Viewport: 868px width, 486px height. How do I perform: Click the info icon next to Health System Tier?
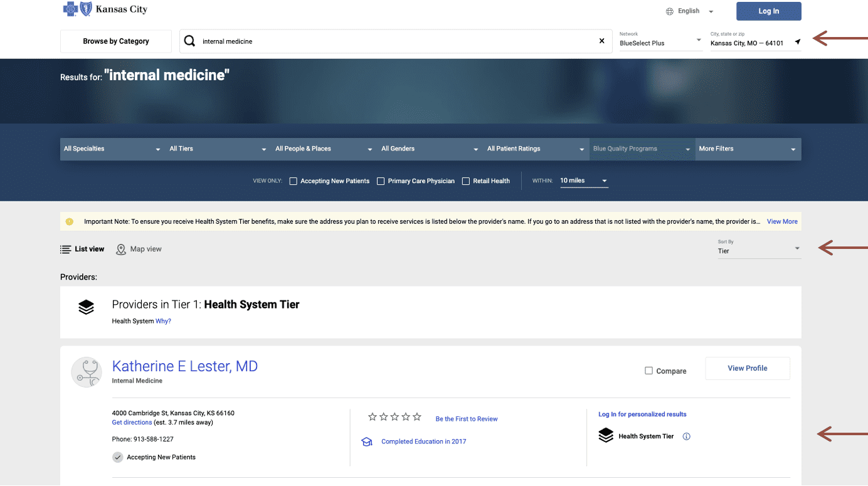(686, 436)
